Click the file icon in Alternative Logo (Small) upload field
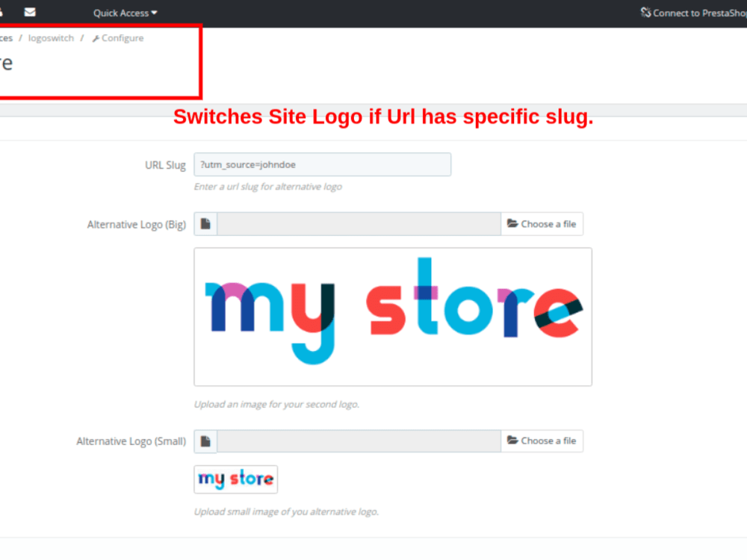Screen dimensions: 747x560 point(205,441)
